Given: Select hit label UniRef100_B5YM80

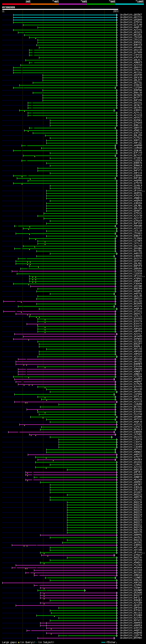Looking at the screenshot, I should 131,638.
